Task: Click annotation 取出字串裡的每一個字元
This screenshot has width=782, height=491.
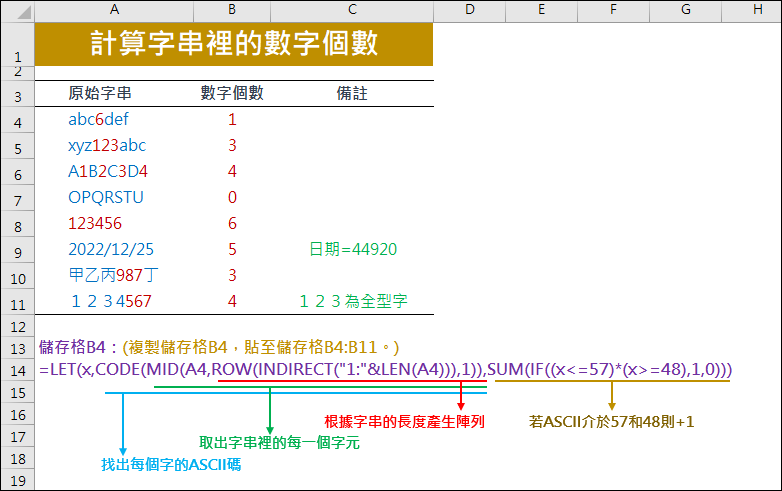Action: [279, 443]
